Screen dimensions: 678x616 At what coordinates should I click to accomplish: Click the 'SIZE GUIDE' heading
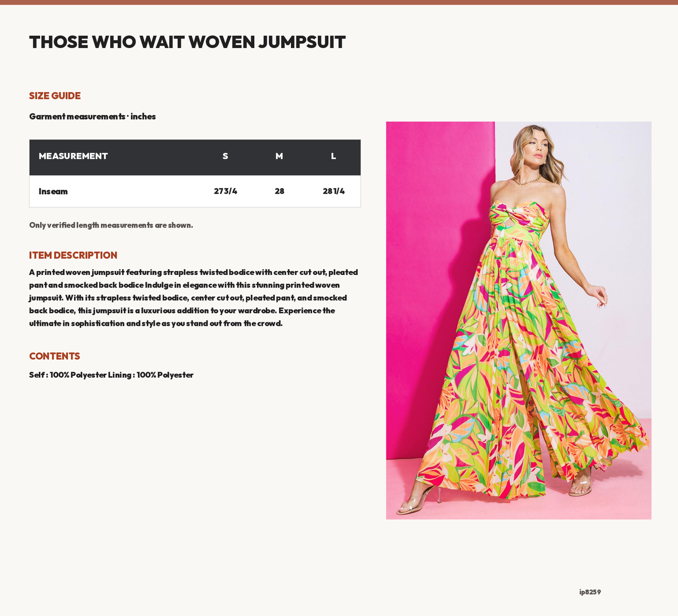pos(55,95)
